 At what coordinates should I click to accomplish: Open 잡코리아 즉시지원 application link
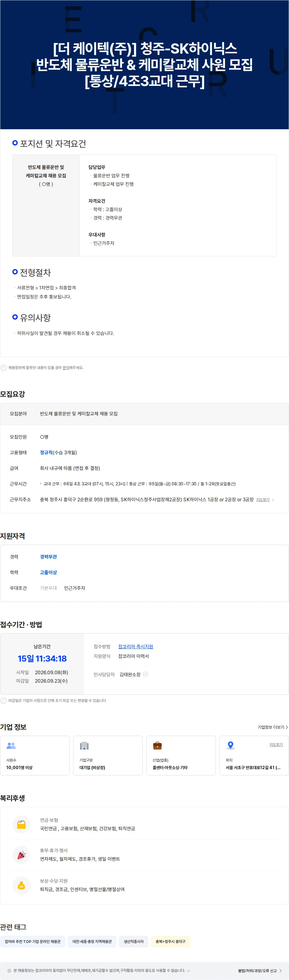135,647
